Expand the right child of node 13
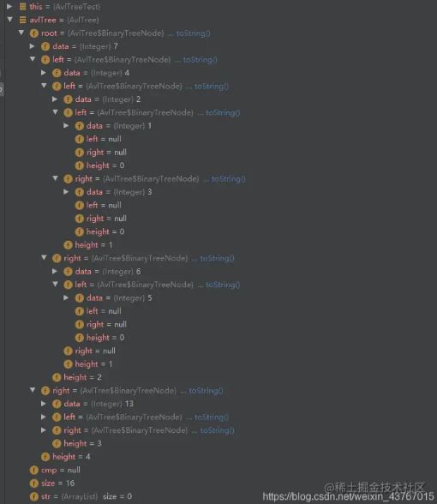 44,430
